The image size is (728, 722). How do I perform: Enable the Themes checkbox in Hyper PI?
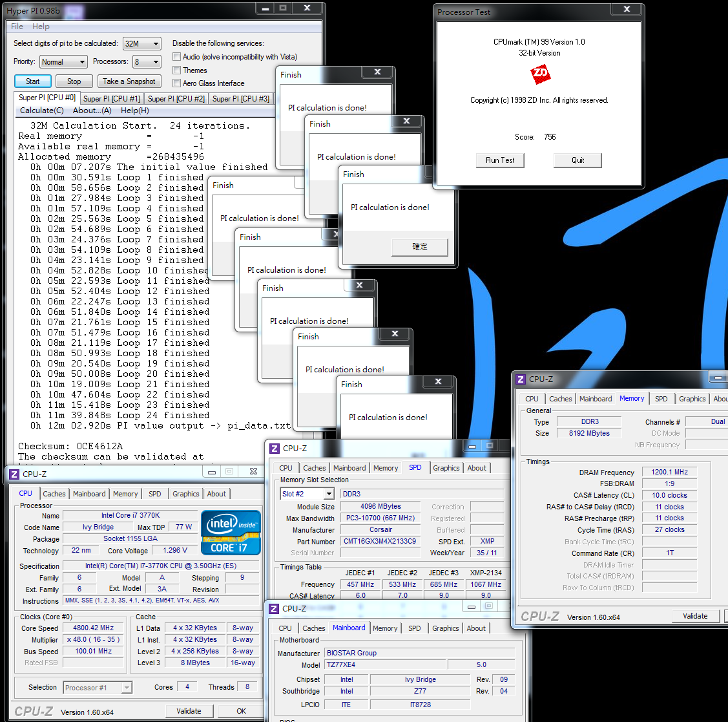[176, 70]
